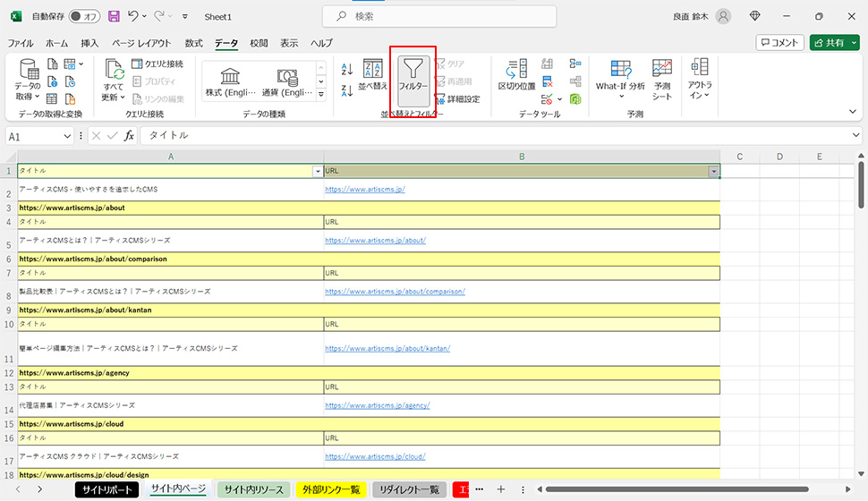The width and height of the screenshot is (868, 501).
Task: Switch to the ホーム ribbon tab
Action: point(56,43)
